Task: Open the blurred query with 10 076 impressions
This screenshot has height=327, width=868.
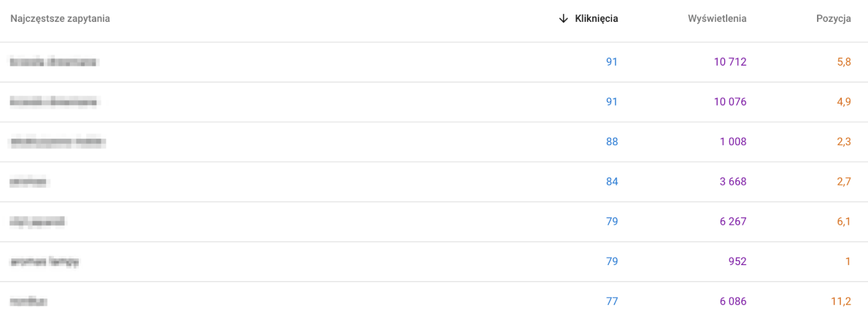Action: point(54,102)
